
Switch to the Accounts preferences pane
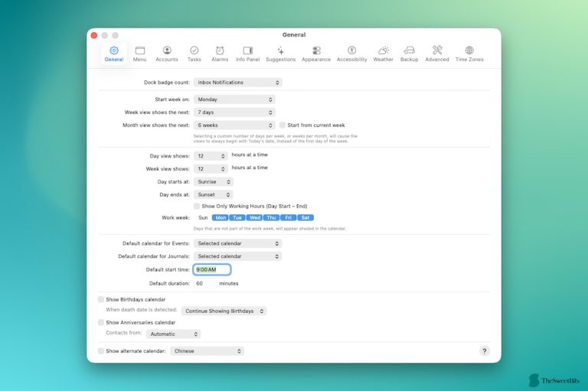pyautogui.click(x=167, y=54)
